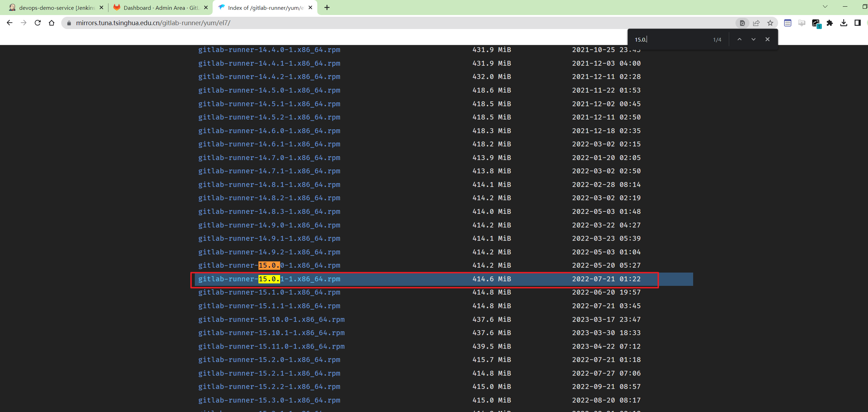
Task: Fetch gitlab-runner-15.10.0-1.x86_64.rpm
Action: pyautogui.click(x=271, y=319)
